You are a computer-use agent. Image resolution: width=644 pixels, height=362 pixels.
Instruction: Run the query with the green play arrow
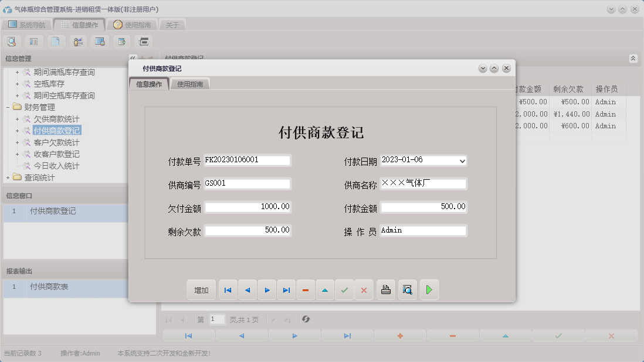429,289
